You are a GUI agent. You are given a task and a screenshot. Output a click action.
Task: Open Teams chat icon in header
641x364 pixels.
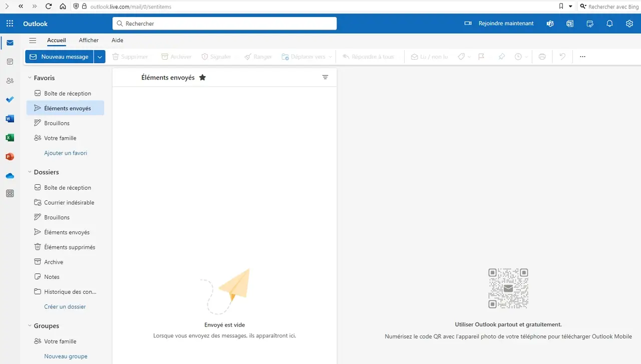tap(550, 24)
